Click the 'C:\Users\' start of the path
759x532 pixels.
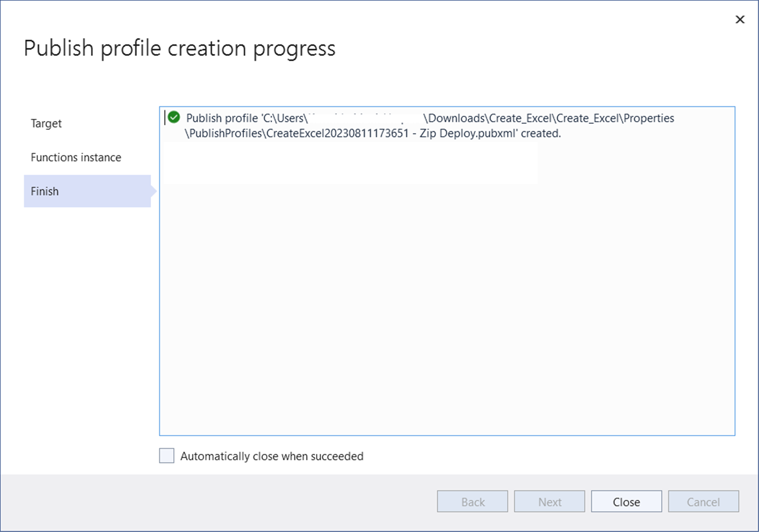284,118
